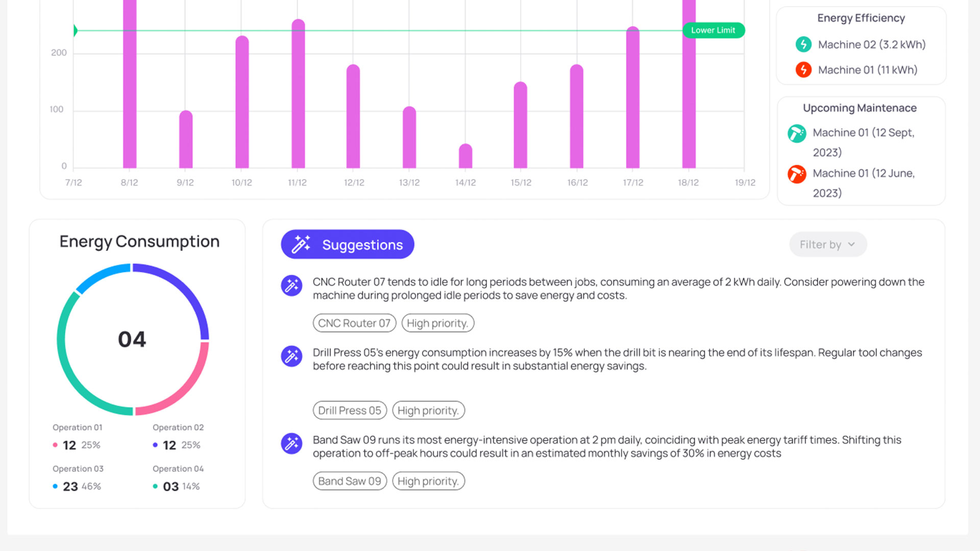Viewport: 980px width, 551px height.
Task: Select the CNC Router 07 tag
Action: [354, 323]
